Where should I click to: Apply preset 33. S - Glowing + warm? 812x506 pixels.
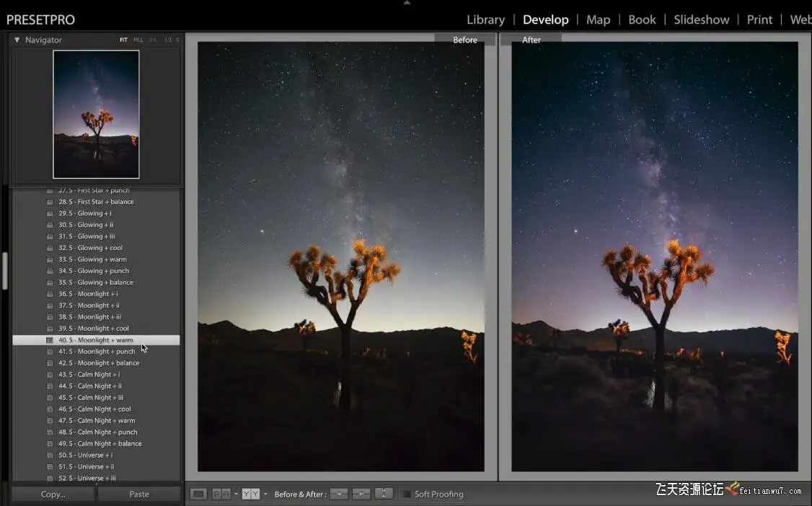click(x=97, y=259)
